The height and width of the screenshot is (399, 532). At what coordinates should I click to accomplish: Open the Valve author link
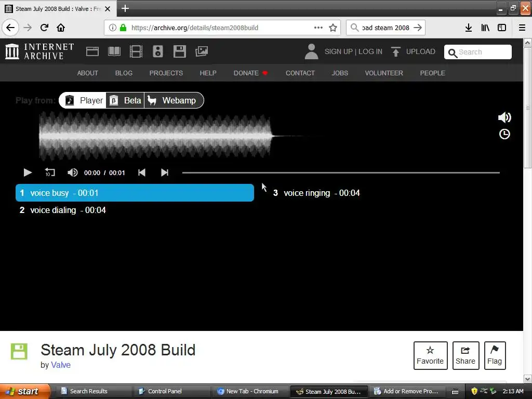(x=61, y=365)
